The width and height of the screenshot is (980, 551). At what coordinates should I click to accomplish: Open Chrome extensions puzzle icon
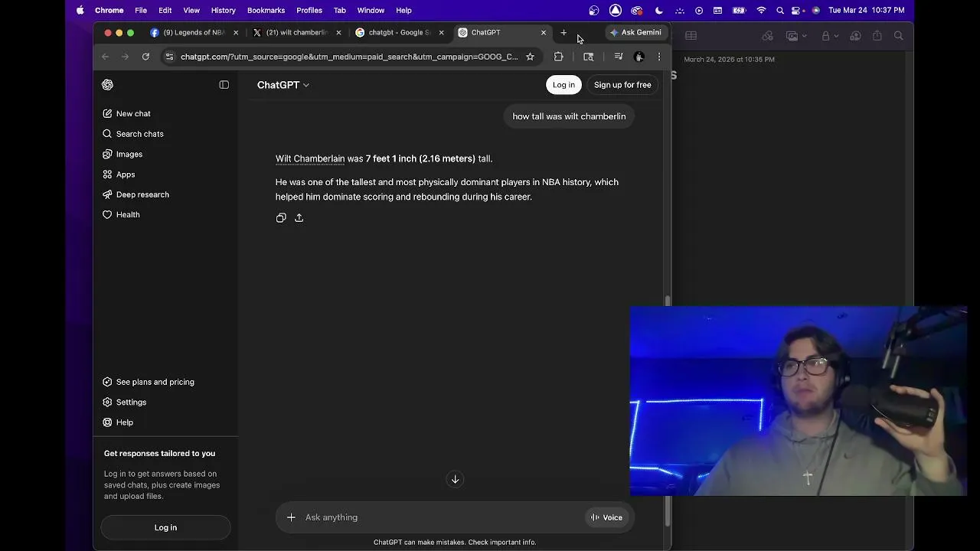coord(558,57)
